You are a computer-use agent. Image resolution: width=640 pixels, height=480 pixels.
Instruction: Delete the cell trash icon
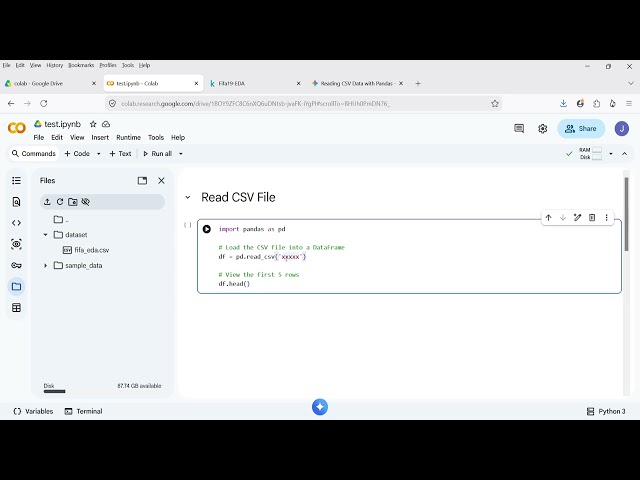point(592,218)
